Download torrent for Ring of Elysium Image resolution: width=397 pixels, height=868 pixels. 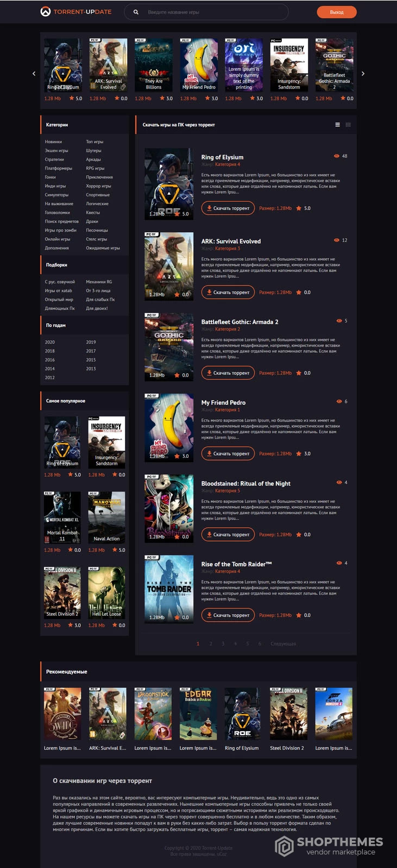pyautogui.click(x=228, y=208)
